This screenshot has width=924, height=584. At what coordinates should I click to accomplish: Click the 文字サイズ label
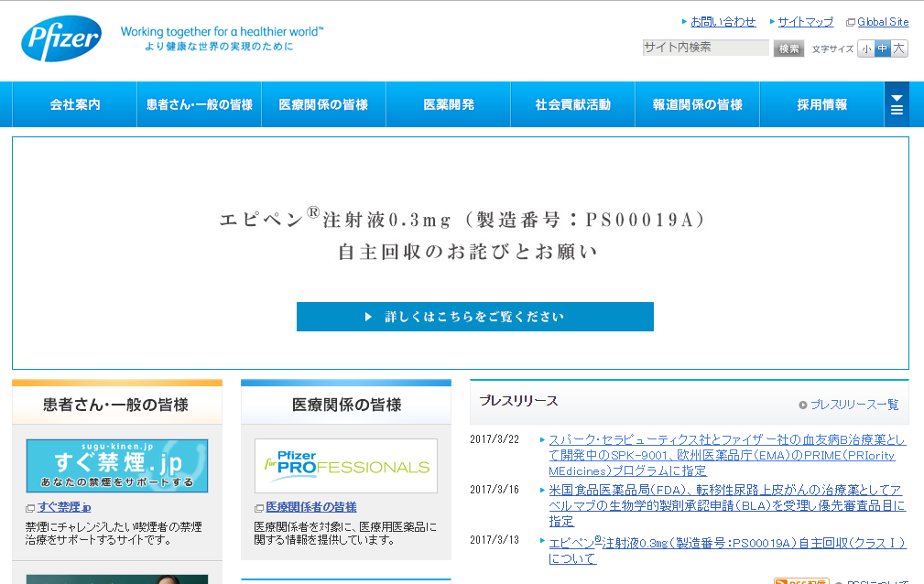(832, 49)
